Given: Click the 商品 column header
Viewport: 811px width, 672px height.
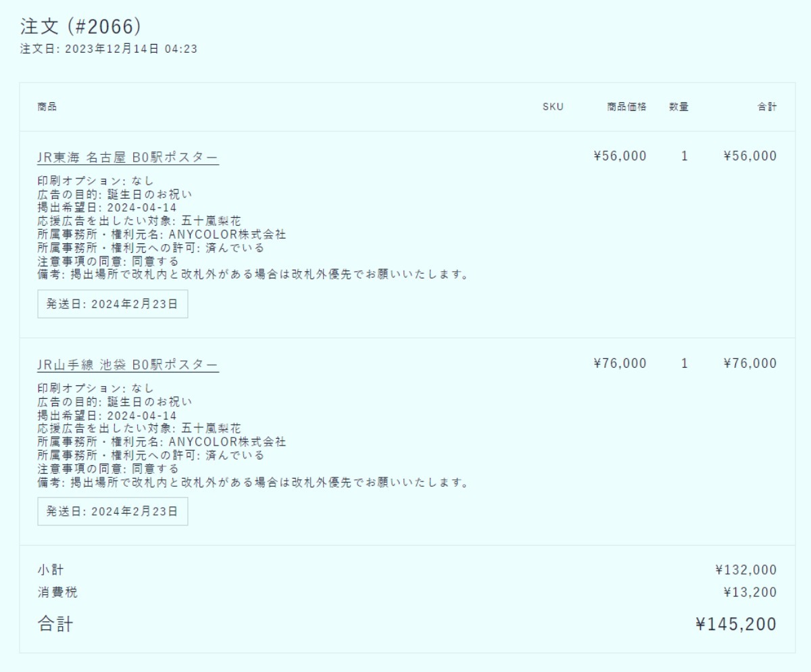Looking at the screenshot, I should [47, 106].
